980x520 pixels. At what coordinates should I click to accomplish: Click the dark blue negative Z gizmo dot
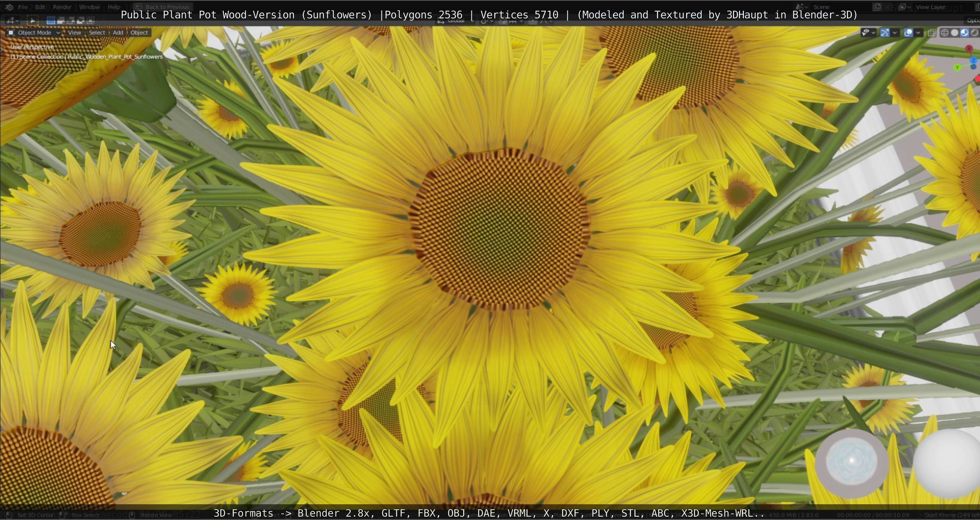[973, 67]
